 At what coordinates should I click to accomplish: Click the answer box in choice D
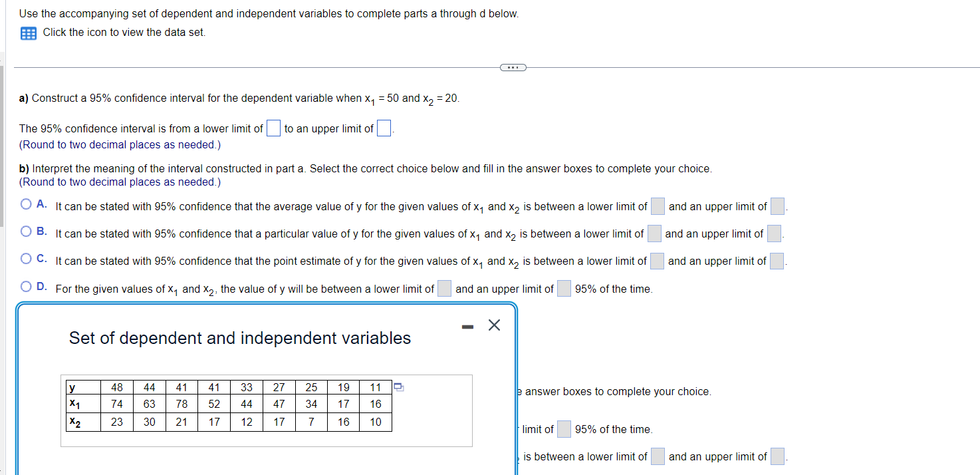[443, 288]
